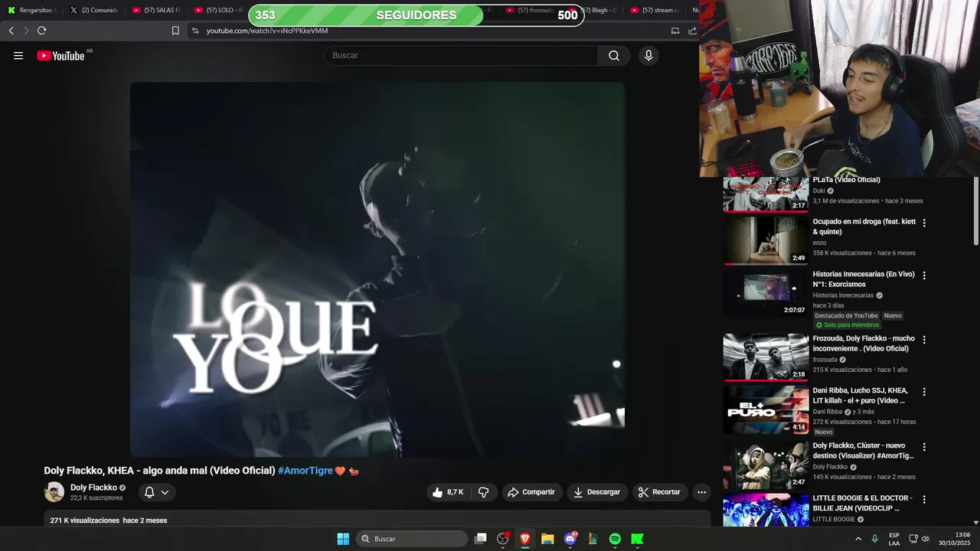Click the Recortar clip button
This screenshot has width=980, height=551.
(x=659, y=492)
